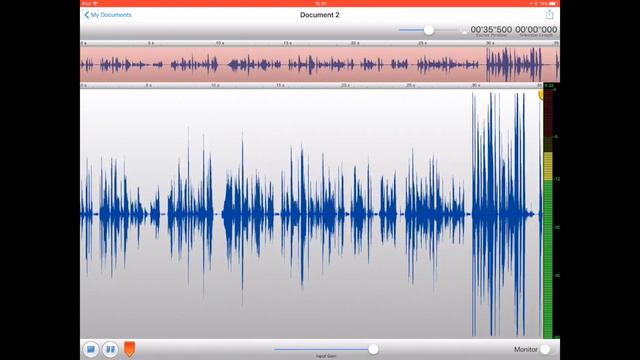This screenshot has height=360, width=640.
Task: Tap the Document 2 title
Action: coord(320,15)
